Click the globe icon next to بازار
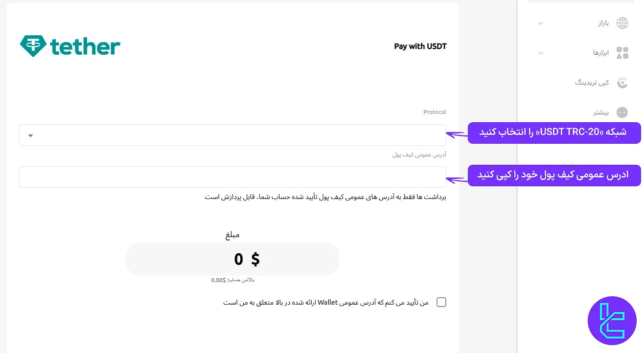The image size is (644, 353). click(x=622, y=23)
